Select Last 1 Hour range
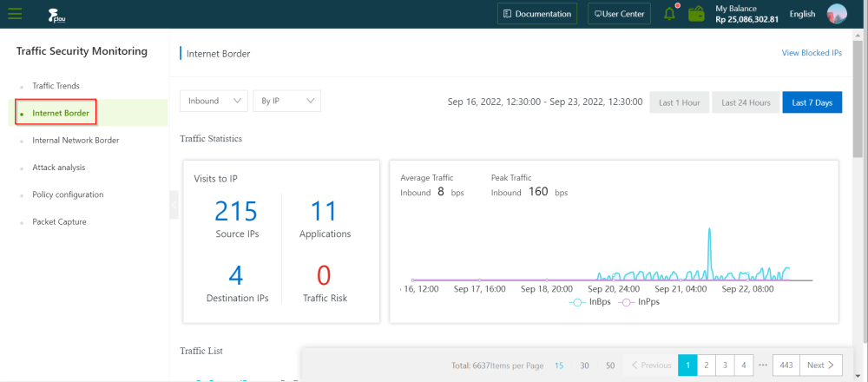 pyautogui.click(x=680, y=102)
